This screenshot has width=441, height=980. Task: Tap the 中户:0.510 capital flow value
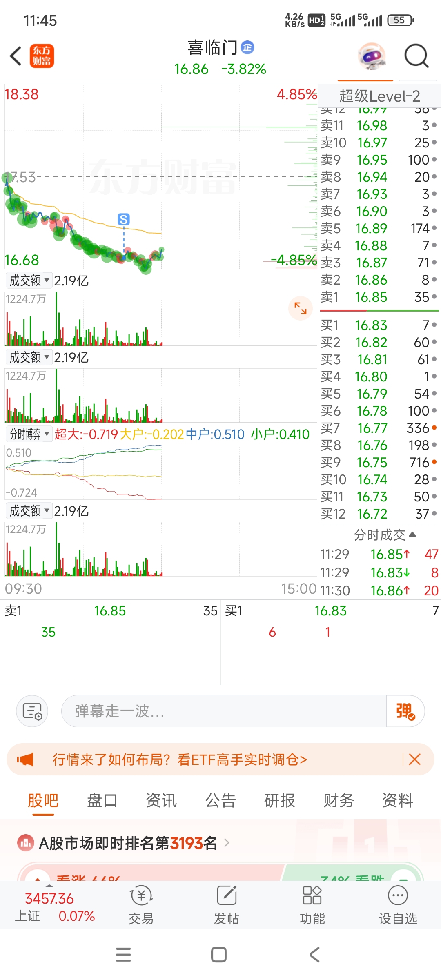[215, 434]
